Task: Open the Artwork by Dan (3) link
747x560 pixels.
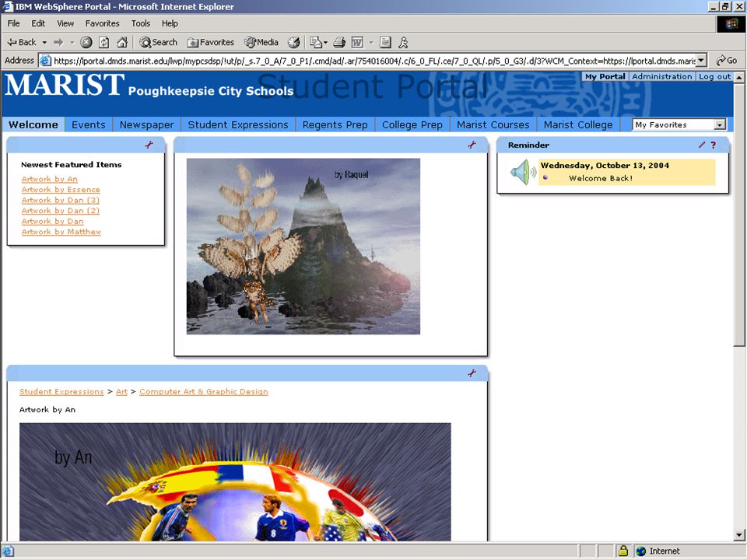Action: point(61,200)
